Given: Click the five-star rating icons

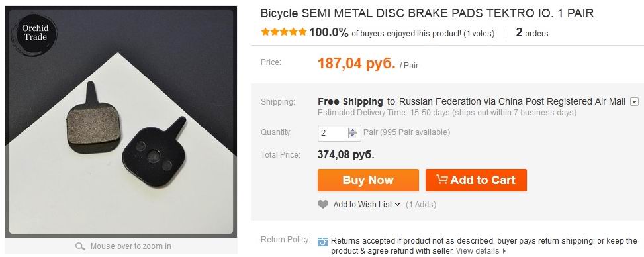Looking at the screenshot, I should (x=284, y=32).
